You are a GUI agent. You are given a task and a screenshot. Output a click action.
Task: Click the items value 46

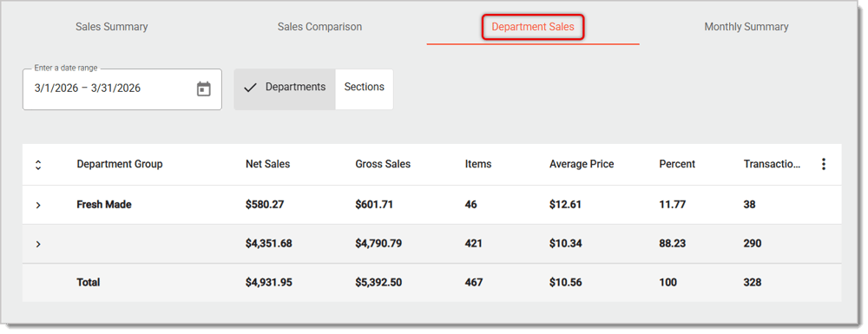(x=471, y=205)
